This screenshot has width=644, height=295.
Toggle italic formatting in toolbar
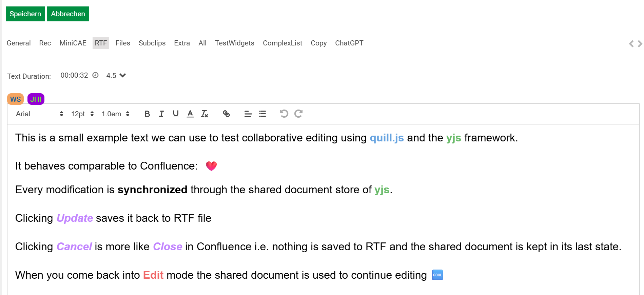(x=161, y=114)
